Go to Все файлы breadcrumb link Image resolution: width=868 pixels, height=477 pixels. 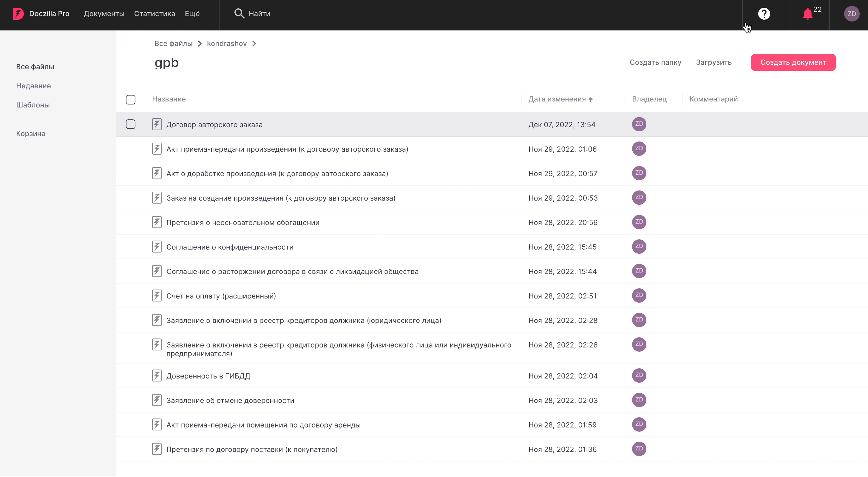pos(174,44)
